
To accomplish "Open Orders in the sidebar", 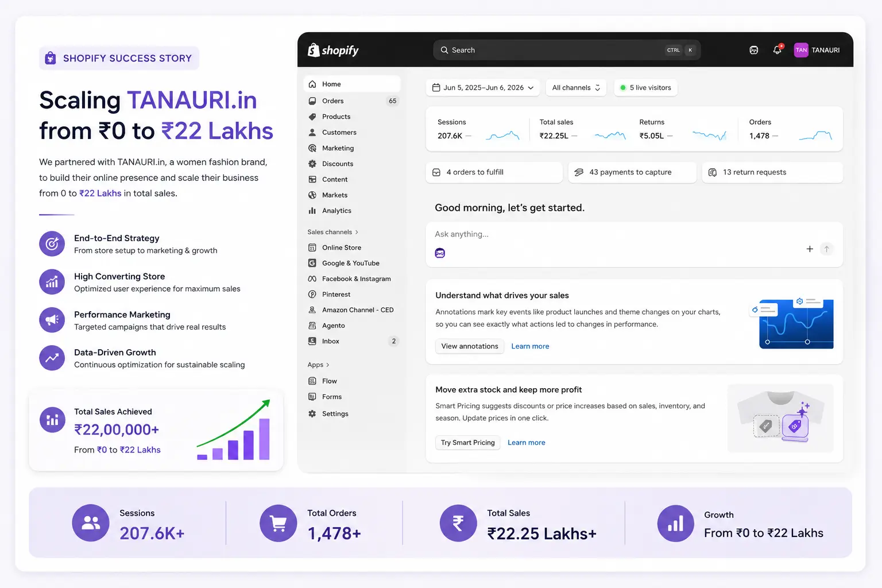I will 351,100.
